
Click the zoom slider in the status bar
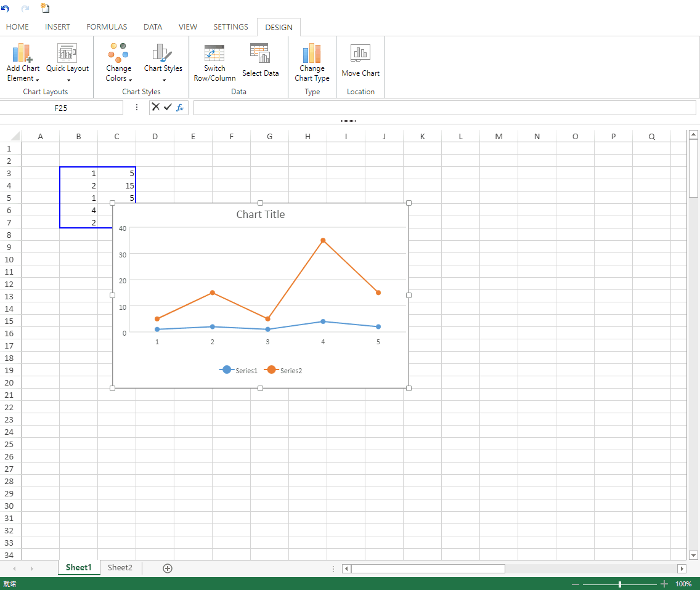pyautogui.click(x=619, y=584)
